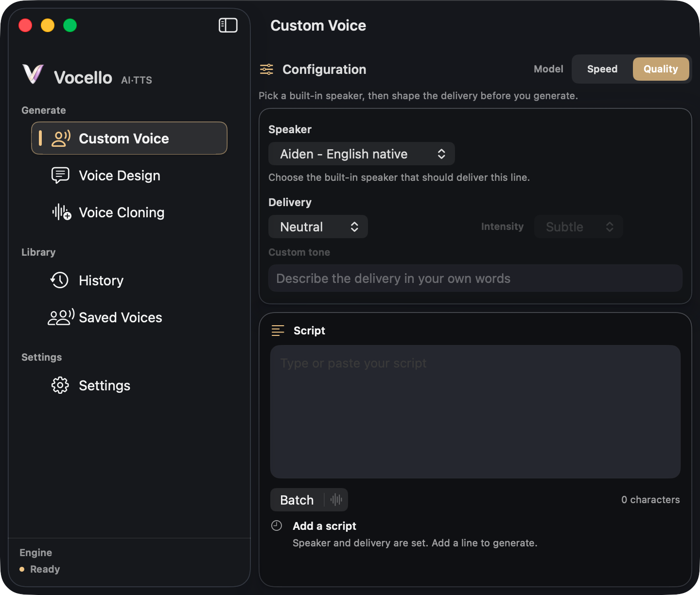The width and height of the screenshot is (700, 595).
Task: Click the Batch button
Action: pos(297,500)
